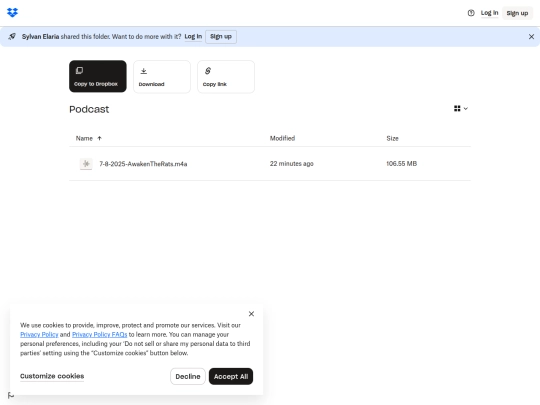Close the cookie consent dialog
Viewport: 540px width, 405px height.
tap(251, 314)
